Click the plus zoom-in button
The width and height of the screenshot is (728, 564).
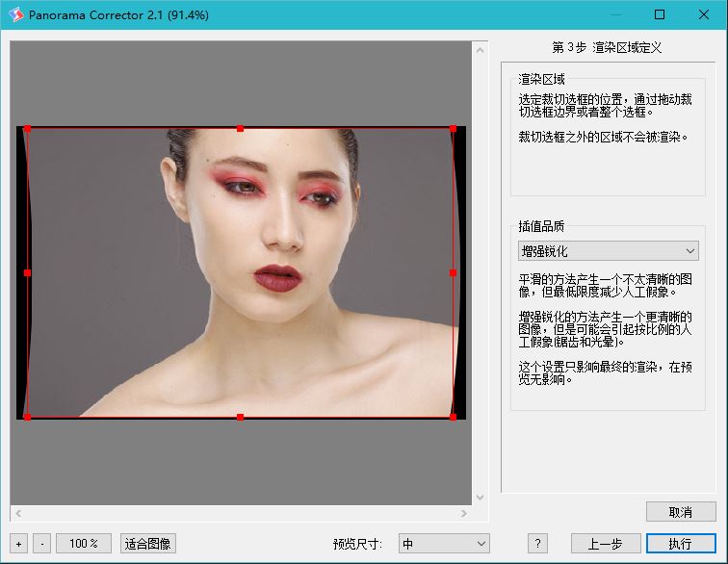[19, 544]
